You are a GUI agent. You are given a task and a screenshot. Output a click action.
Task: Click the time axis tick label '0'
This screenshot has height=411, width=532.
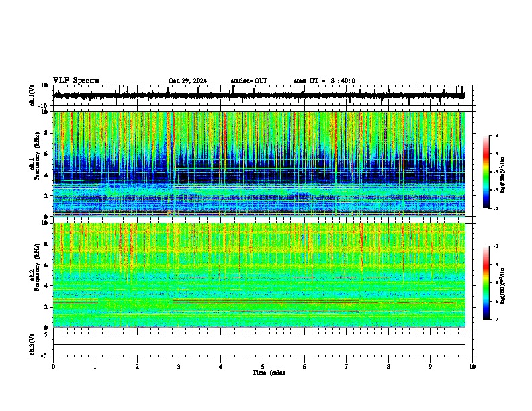pos(53,367)
